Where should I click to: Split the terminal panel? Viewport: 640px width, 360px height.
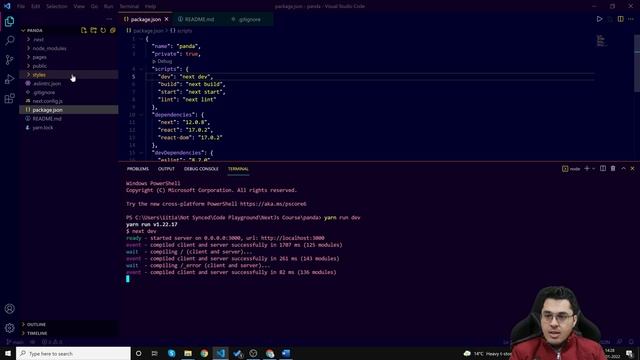point(603,168)
